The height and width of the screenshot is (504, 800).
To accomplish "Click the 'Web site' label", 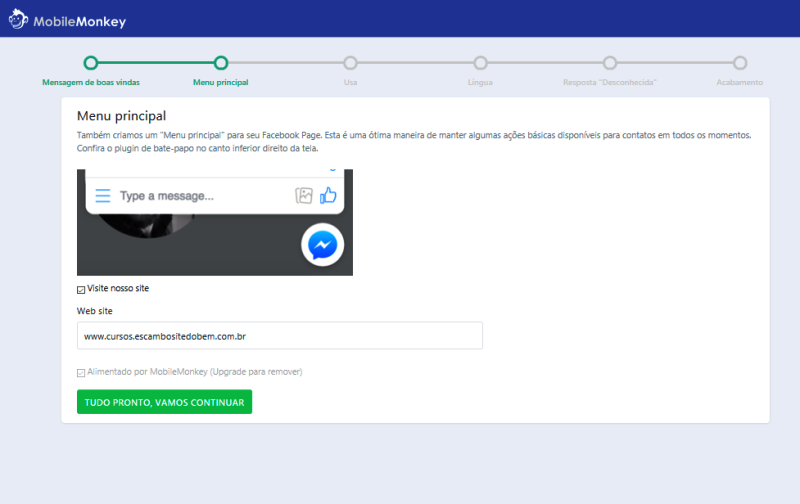I will [94, 311].
